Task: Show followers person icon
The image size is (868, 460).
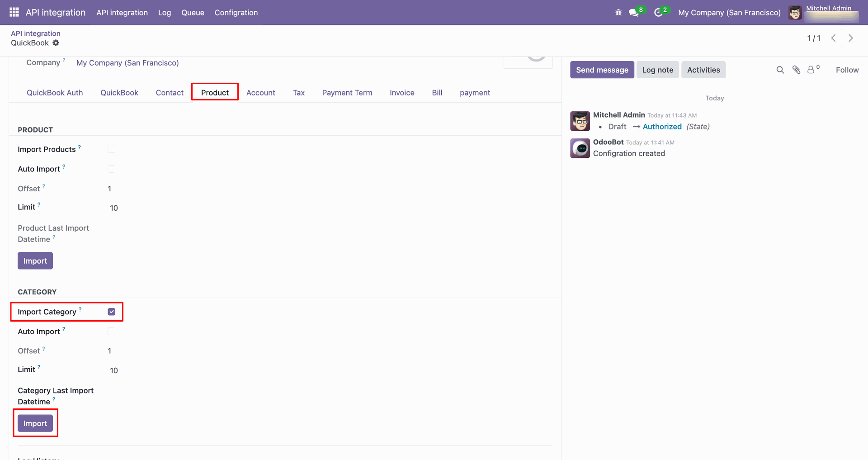Action: 811,70
